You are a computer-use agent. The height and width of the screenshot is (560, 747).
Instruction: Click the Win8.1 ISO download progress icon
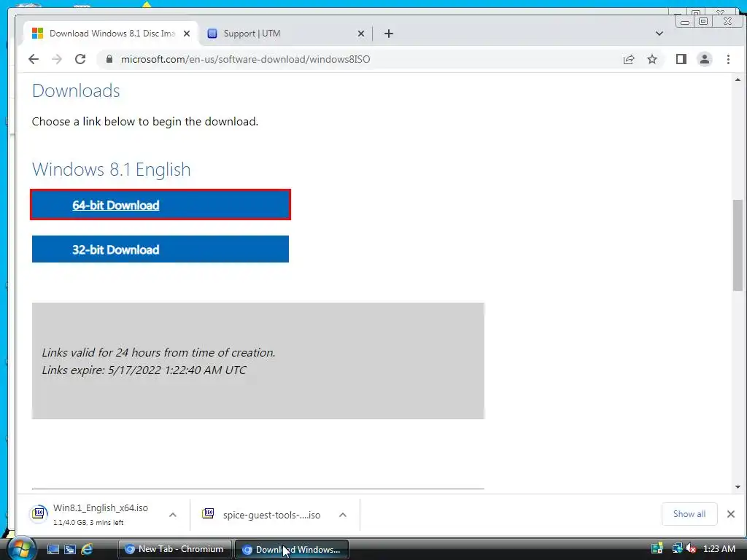point(39,513)
